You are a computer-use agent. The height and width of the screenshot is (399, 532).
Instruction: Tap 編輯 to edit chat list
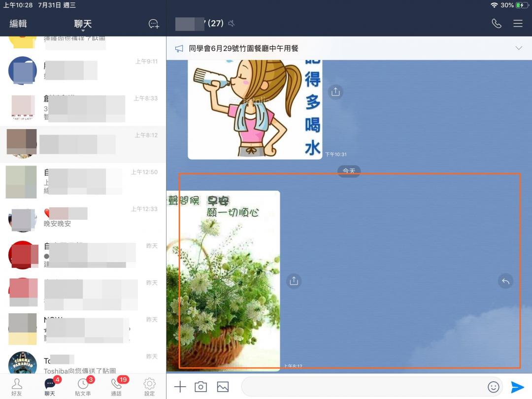click(x=18, y=24)
